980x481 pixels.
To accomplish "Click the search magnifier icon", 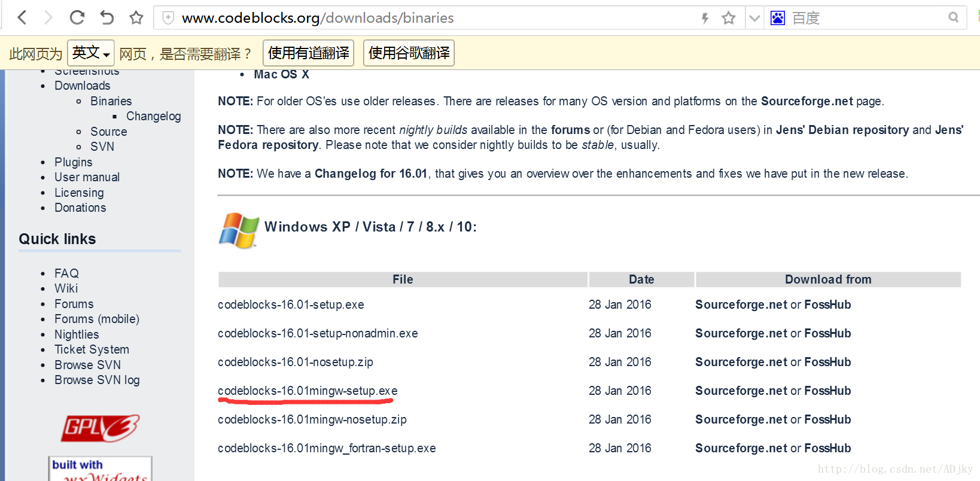I will click(x=953, y=17).
